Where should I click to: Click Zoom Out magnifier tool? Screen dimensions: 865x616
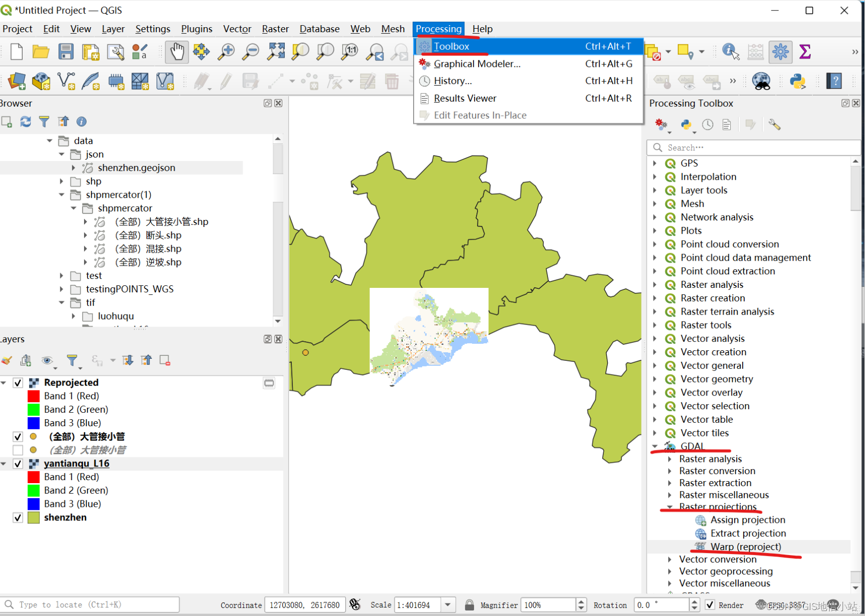(251, 51)
